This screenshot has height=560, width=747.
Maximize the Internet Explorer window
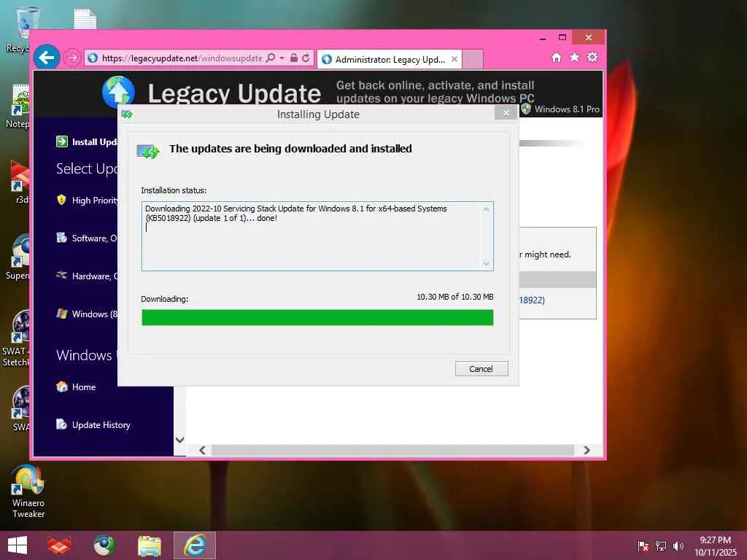point(562,38)
